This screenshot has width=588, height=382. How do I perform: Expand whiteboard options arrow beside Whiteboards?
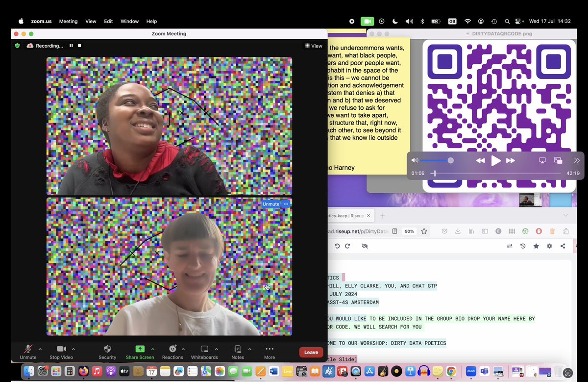click(218, 349)
